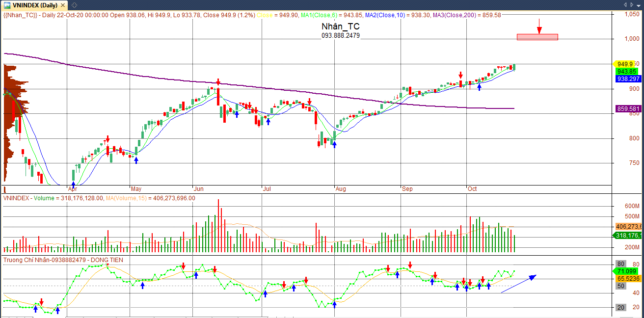The image size is (644, 318).
Task: Click the Sep label on the time axis
Action: pos(407,189)
